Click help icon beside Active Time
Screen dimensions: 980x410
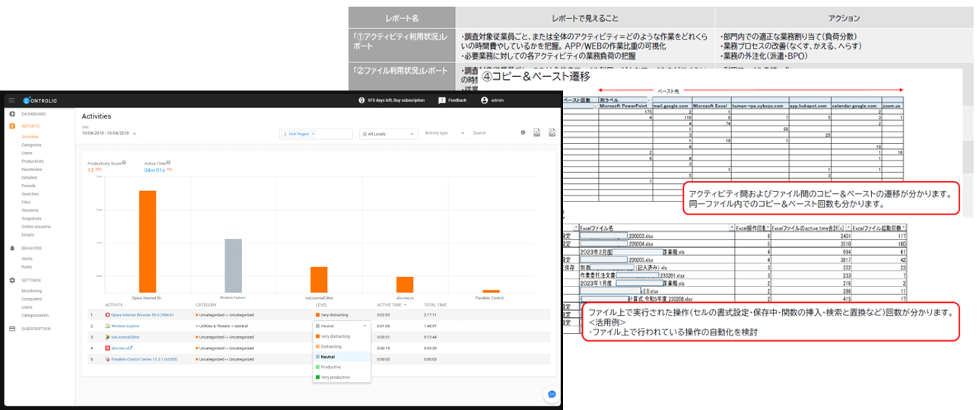pyautogui.click(x=168, y=163)
